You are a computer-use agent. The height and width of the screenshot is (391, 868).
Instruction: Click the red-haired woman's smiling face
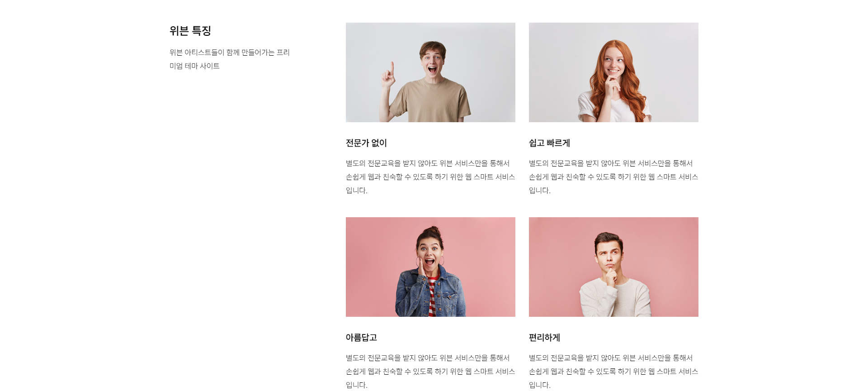613,63
